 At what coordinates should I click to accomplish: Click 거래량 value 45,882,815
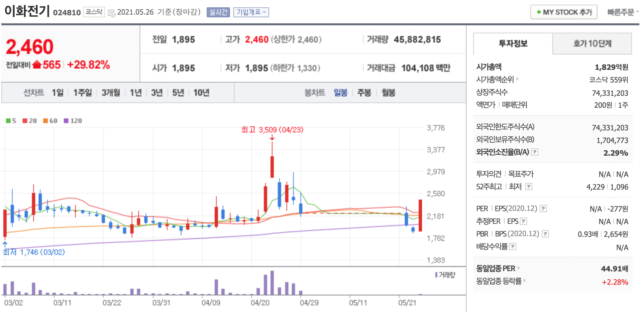[x=417, y=40]
